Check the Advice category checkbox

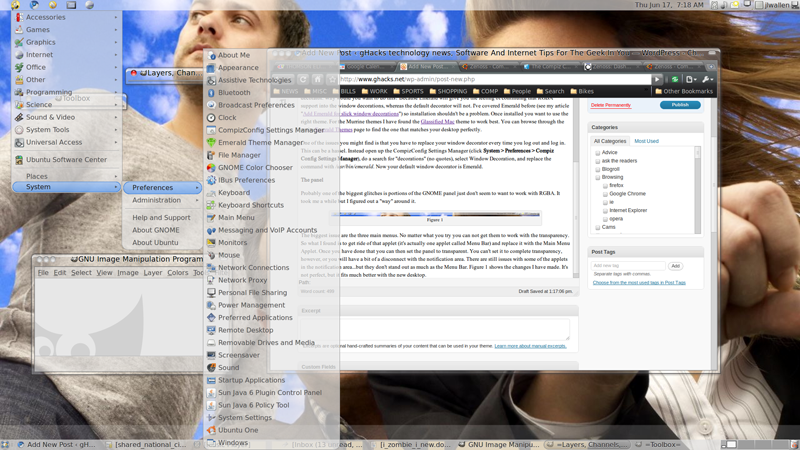coord(598,153)
